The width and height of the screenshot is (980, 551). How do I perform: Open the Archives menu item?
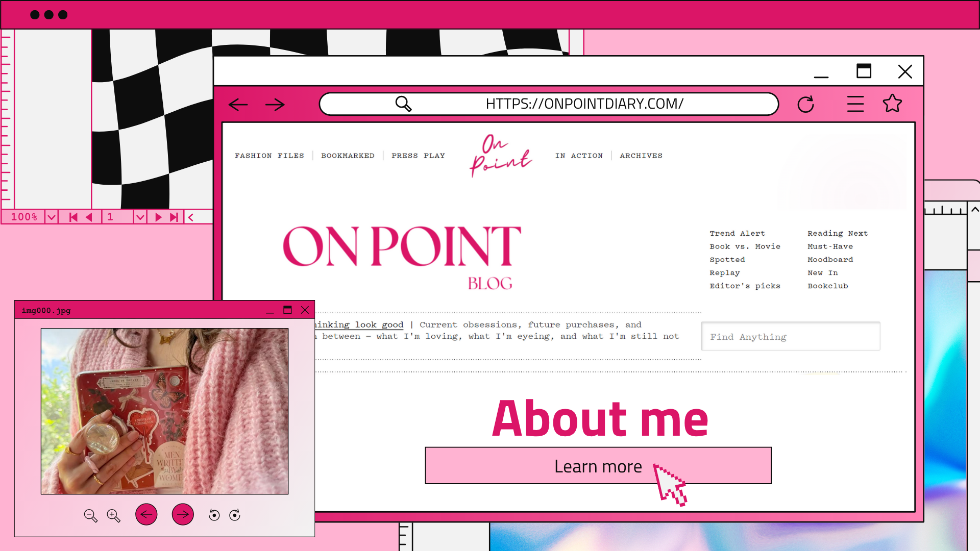tap(641, 156)
